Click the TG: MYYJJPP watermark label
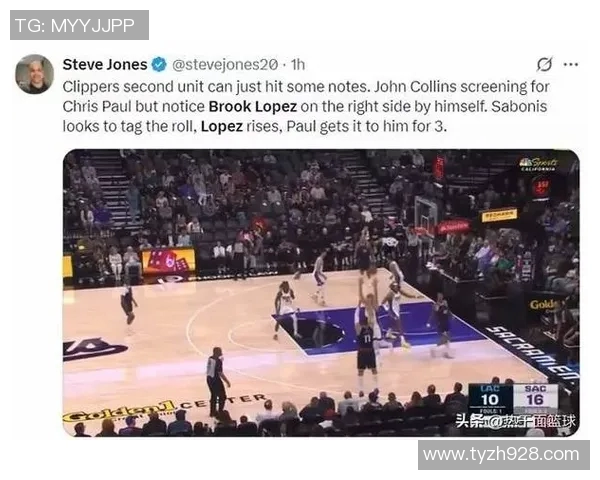This screenshot has height=480, width=600. (x=79, y=25)
